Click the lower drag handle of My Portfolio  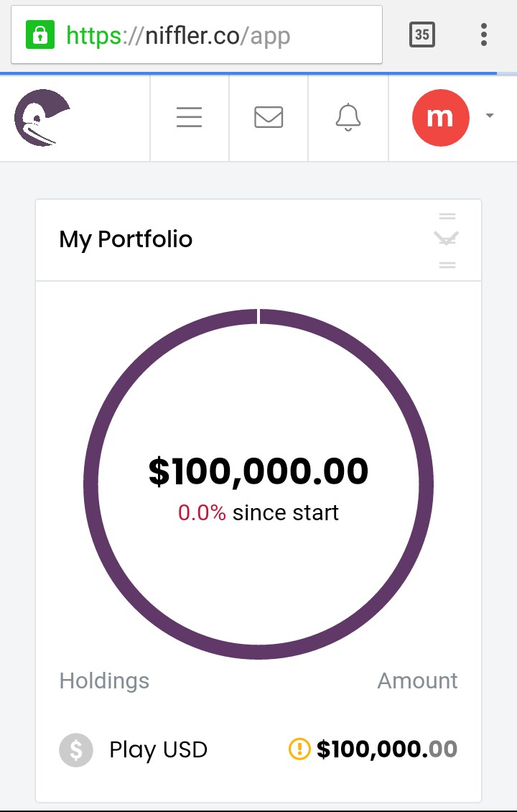tap(447, 264)
